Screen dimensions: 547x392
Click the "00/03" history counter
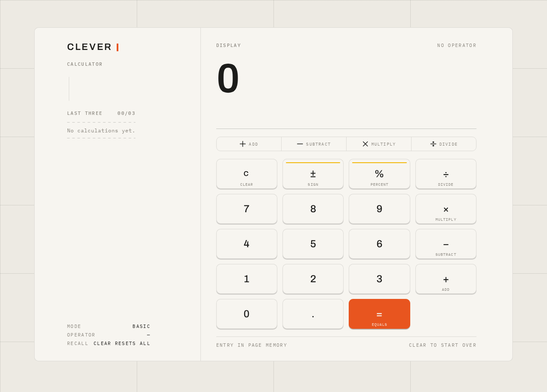coord(126,114)
